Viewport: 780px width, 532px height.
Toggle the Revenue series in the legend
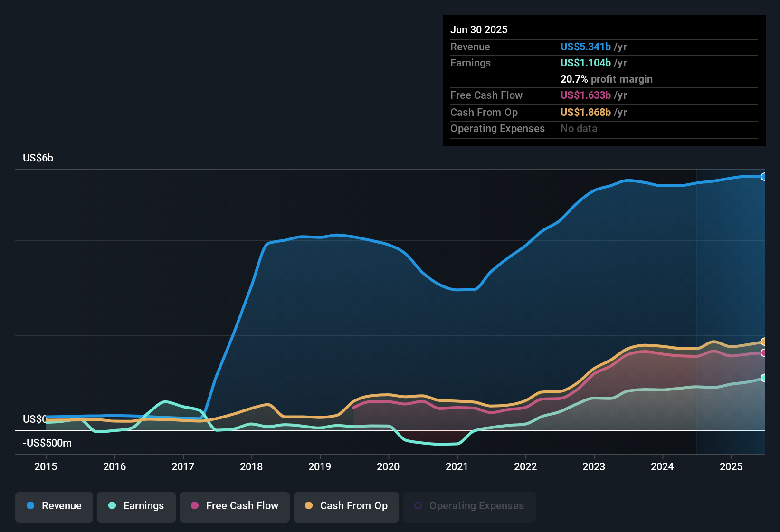(54, 506)
